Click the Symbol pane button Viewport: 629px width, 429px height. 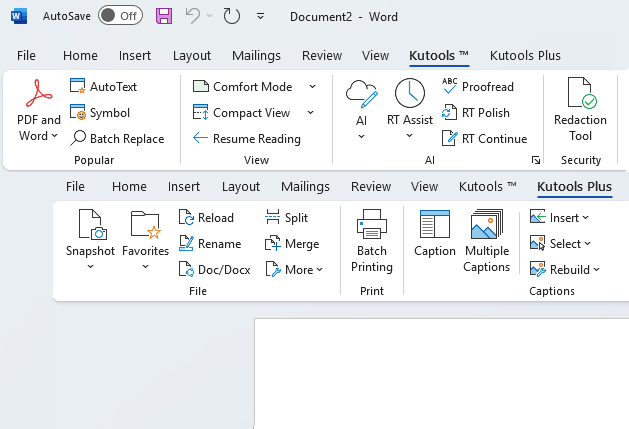[x=100, y=113]
